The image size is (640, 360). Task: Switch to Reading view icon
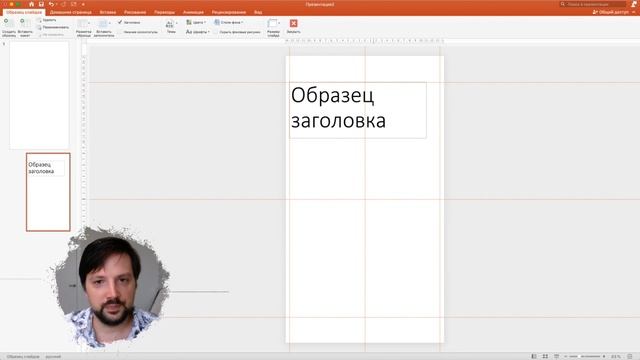(x=556, y=356)
